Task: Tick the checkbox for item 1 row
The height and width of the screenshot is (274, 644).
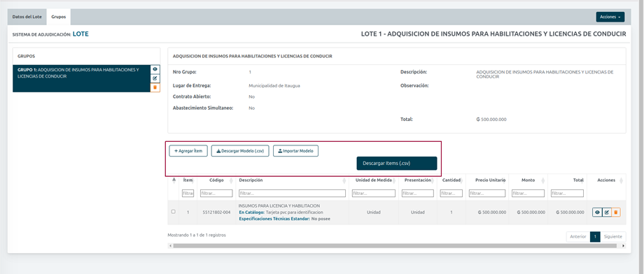Action: tap(174, 212)
